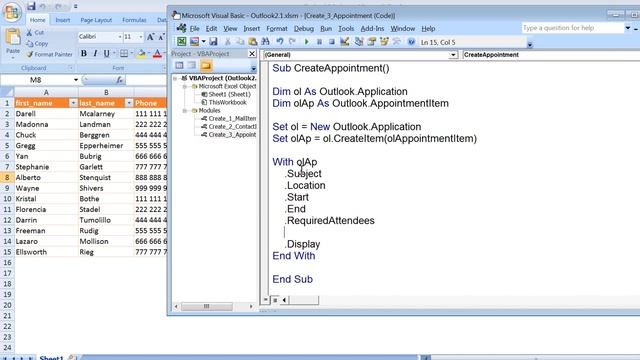
Task: Open the View menu in Visual Basic editor
Action: (x=230, y=29)
